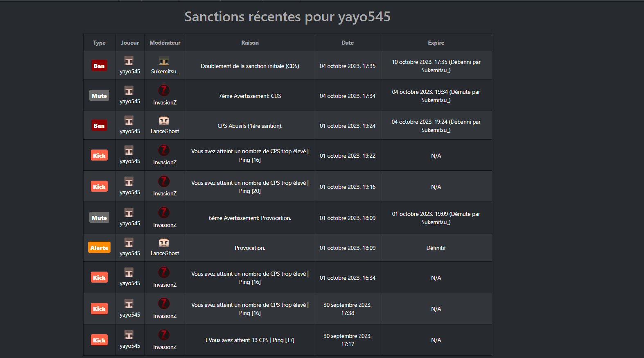
Task: Click the Kick badge dated 30 septembre 17:17
Action: coord(99,340)
